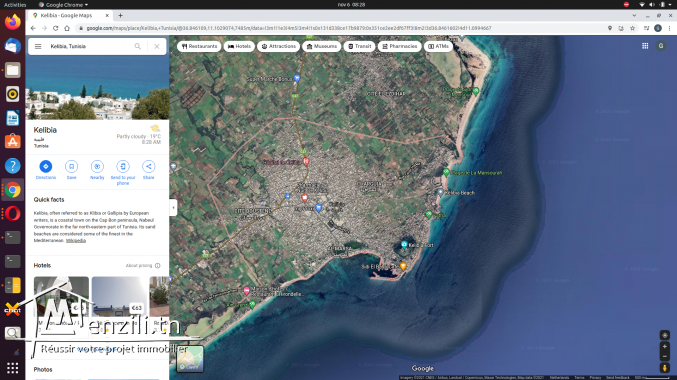Launch Firefox from the dock

pyautogui.click(x=13, y=22)
